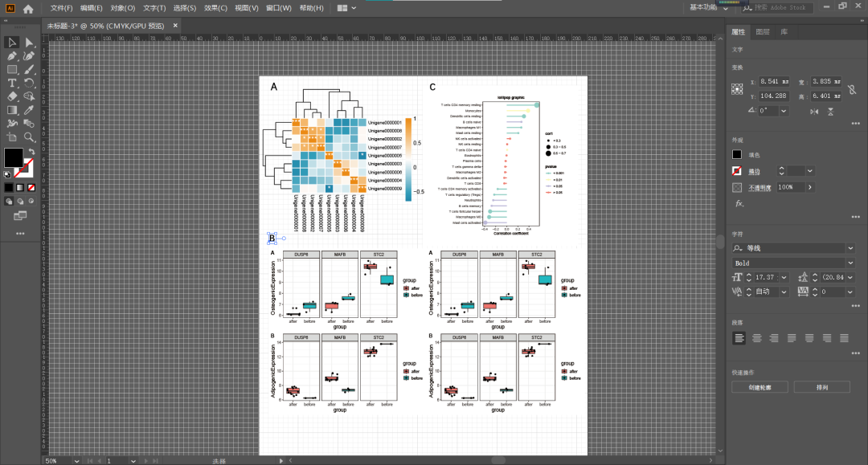Open the 对象(O) menu
868x465 pixels.
click(122, 8)
